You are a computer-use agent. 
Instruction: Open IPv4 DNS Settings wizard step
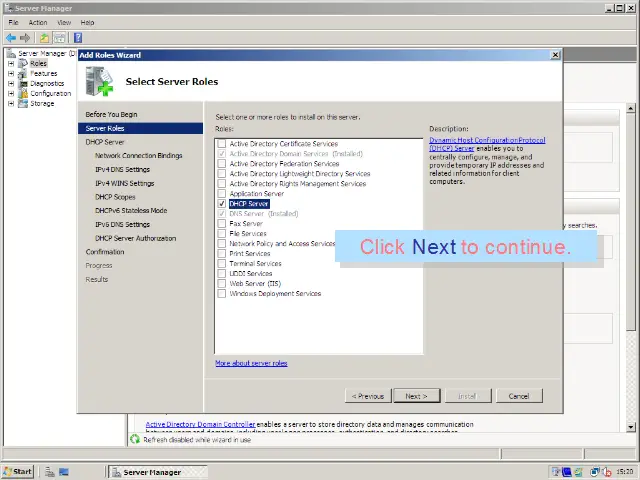point(122,169)
